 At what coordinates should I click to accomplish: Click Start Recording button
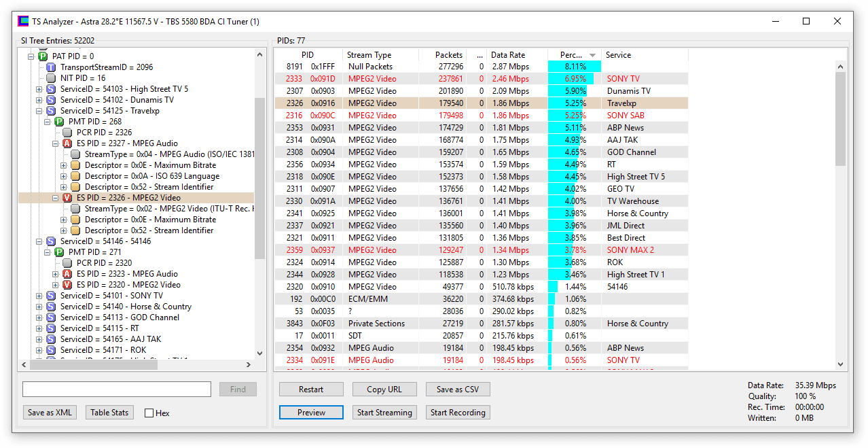click(458, 413)
